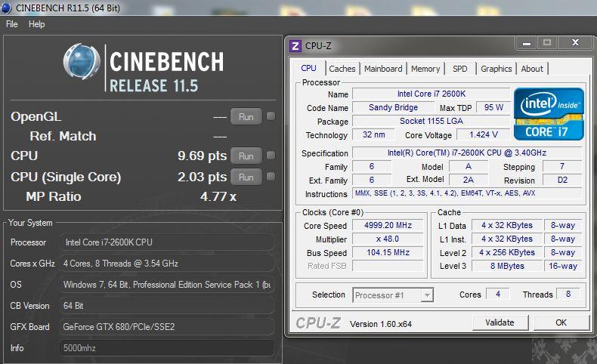Switch to the SPD tab

(459, 69)
